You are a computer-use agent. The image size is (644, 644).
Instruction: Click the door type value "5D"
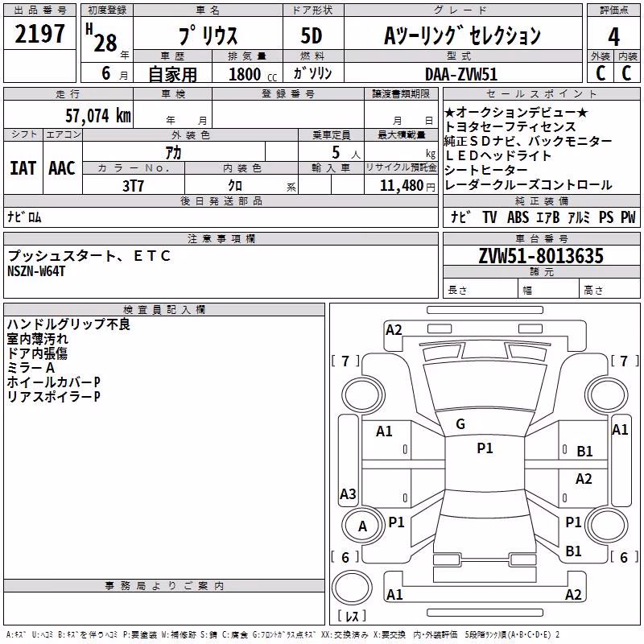312,35
